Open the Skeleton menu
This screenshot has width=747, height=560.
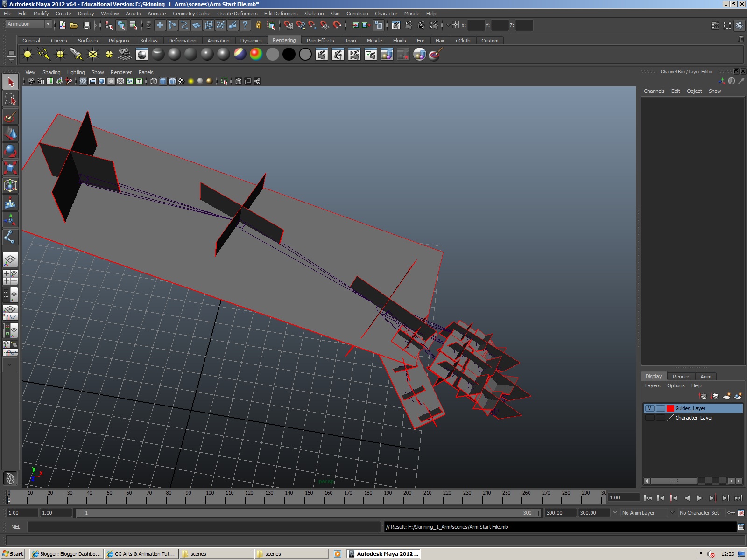point(314,14)
